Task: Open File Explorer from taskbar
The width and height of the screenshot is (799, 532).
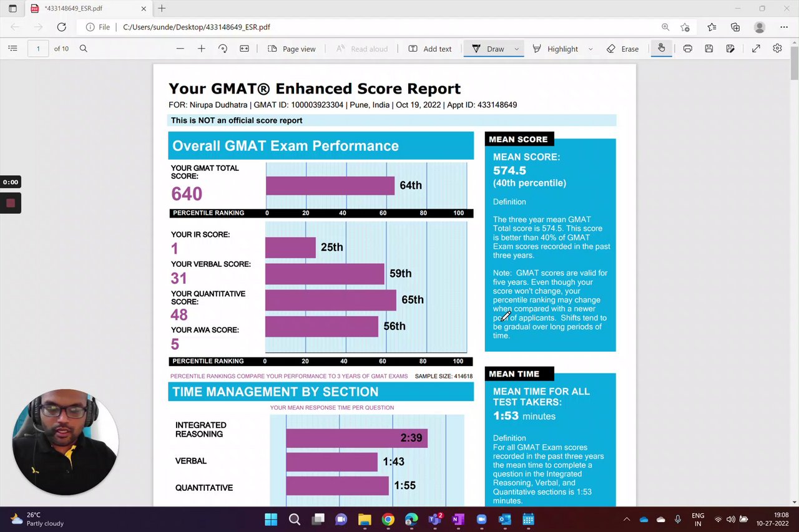Action: pos(365,519)
